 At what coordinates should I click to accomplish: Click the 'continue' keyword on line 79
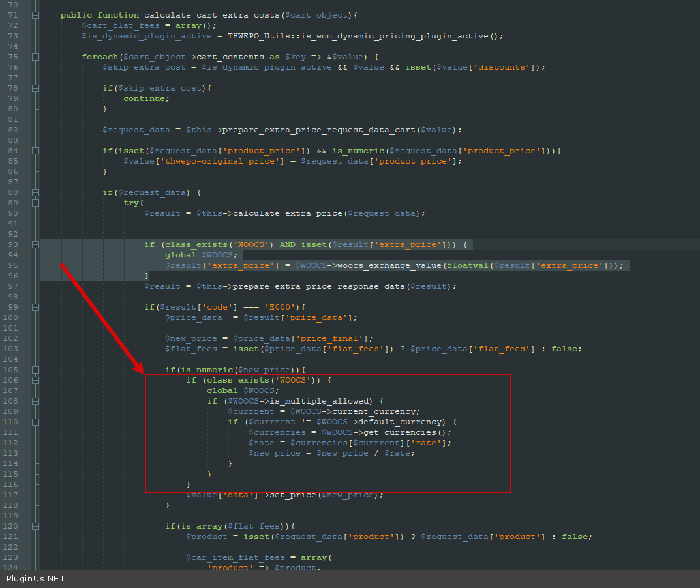(145, 98)
